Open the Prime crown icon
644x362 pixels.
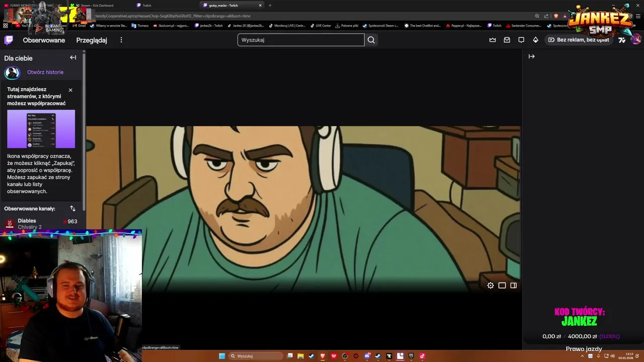(x=493, y=40)
